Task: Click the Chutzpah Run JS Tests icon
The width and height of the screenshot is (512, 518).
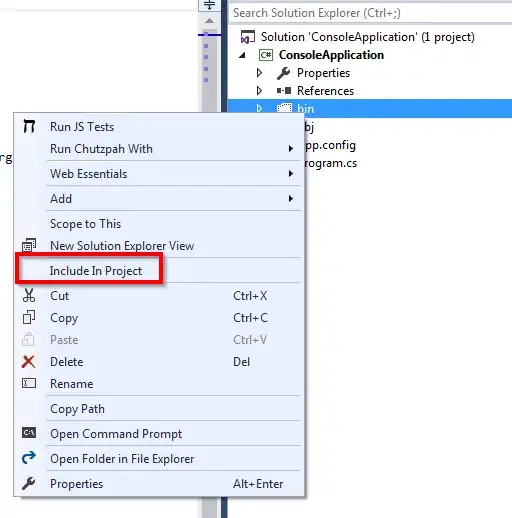Action: (29, 126)
